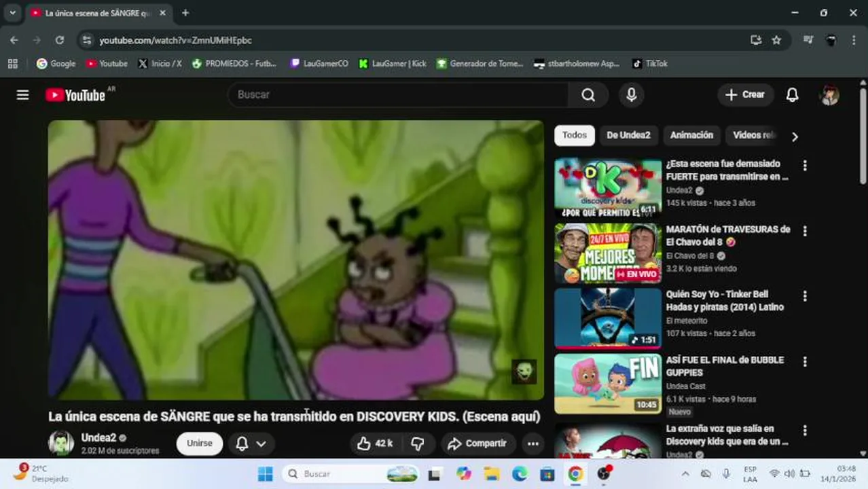Open options for 'Quién Soy Yo - Tinker Bell' video

coord(805,296)
